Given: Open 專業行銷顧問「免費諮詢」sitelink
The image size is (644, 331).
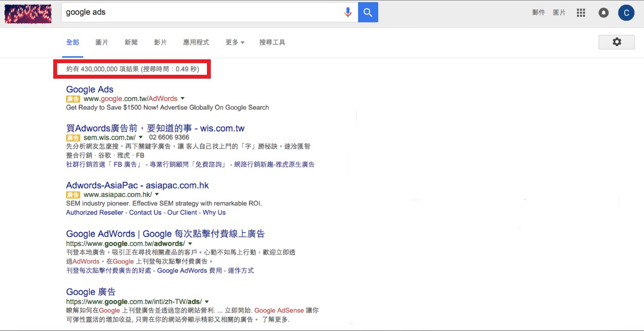Looking at the screenshot, I should [188, 165].
